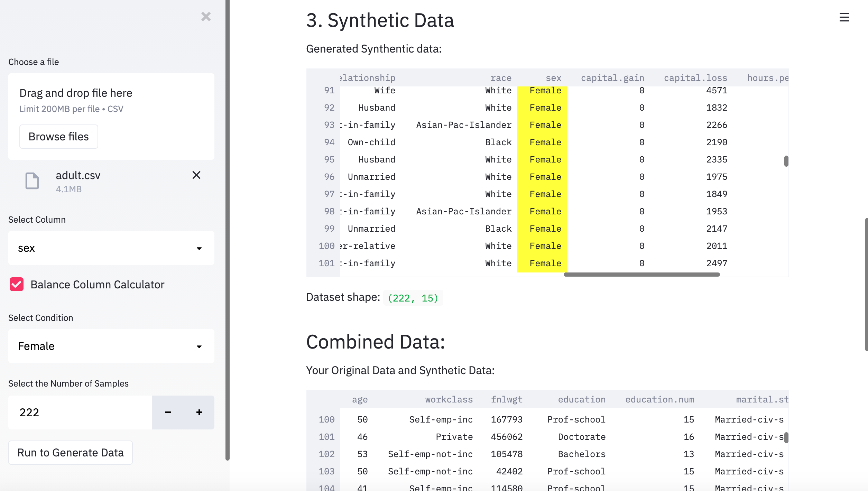Click the adult.csv file document icon
The image size is (868, 491).
coord(32,181)
